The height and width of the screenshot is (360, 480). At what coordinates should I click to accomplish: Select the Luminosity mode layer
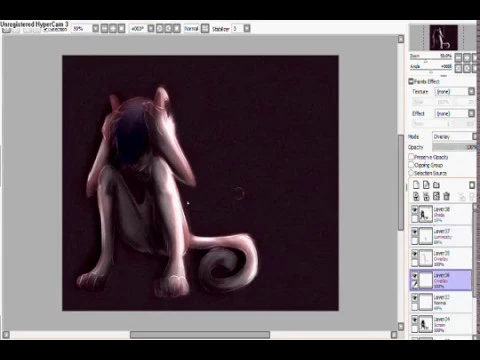click(441, 236)
